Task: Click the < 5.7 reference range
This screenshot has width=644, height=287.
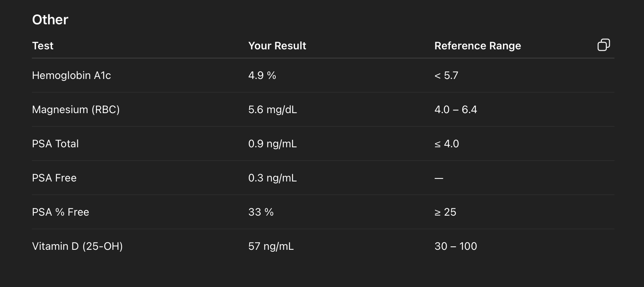Action: point(446,76)
